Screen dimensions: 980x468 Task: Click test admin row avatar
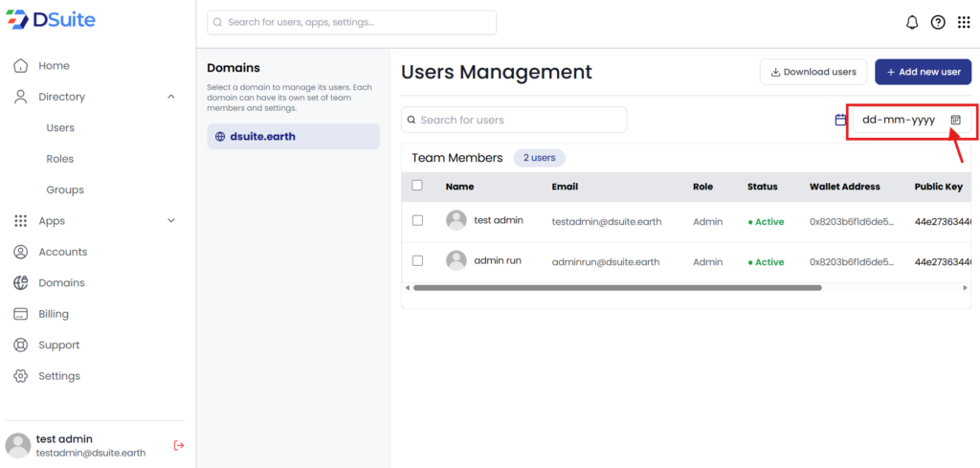457,220
